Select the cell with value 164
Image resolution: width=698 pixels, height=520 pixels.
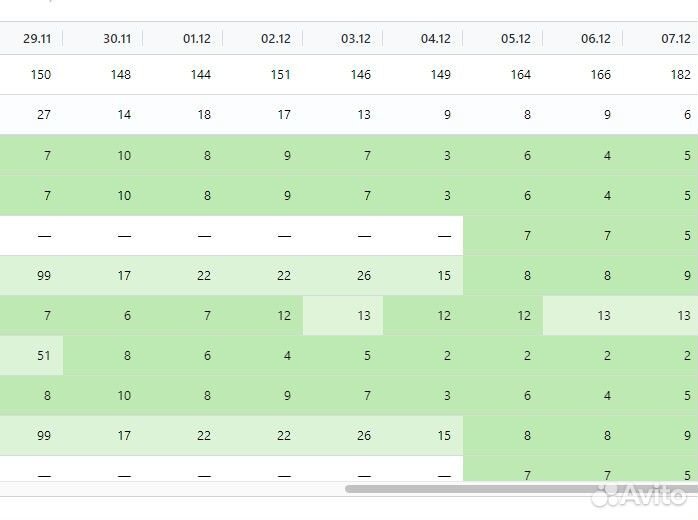pos(503,74)
